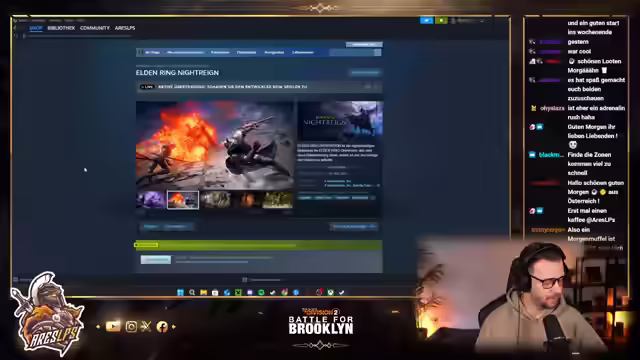The image size is (640, 360).
Task: Open Neuigkeiten in the store navigation bar
Action: 274,52
